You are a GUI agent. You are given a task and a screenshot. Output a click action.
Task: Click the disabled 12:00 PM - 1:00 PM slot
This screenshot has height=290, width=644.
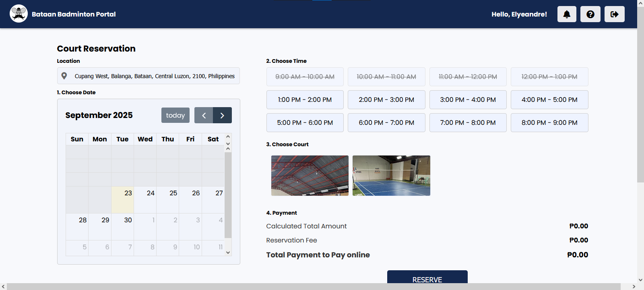tap(549, 77)
